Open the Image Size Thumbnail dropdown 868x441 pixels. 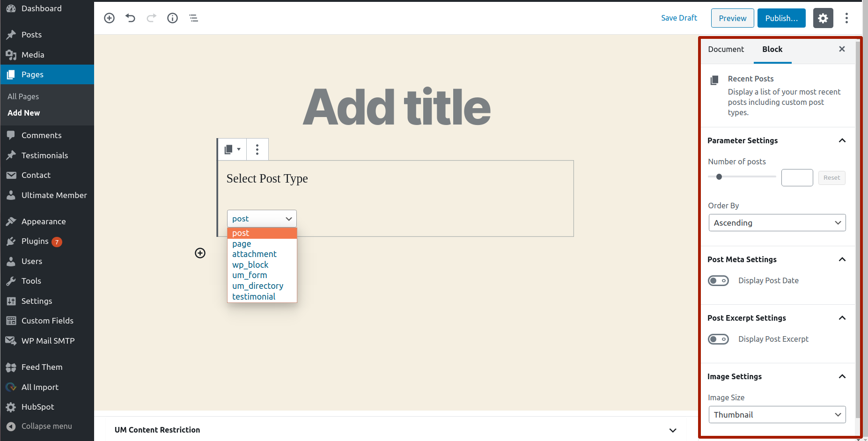pyautogui.click(x=777, y=415)
